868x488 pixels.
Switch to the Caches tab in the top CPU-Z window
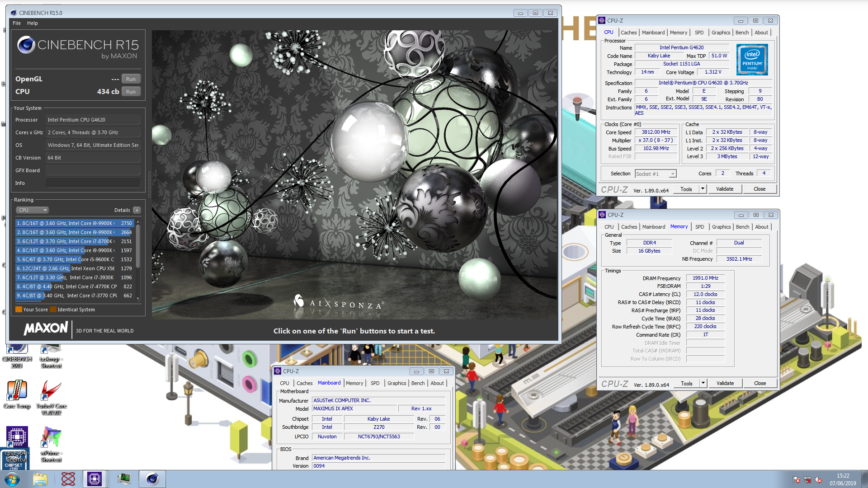[628, 33]
